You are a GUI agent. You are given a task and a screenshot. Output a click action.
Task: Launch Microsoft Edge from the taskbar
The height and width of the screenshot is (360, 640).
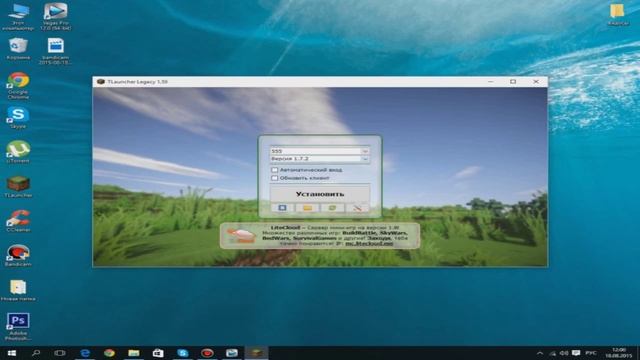pyautogui.click(x=85, y=353)
